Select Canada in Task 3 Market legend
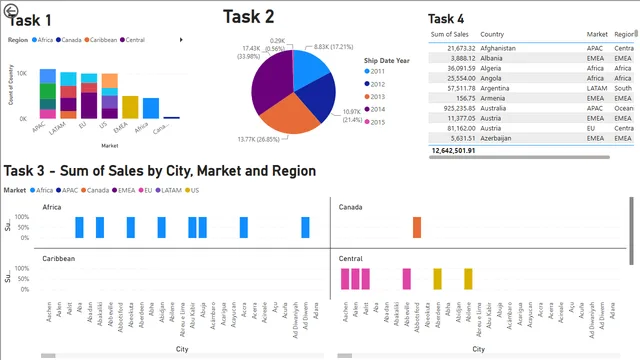The height and width of the screenshot is (360, 640). (x=95, y=190)
